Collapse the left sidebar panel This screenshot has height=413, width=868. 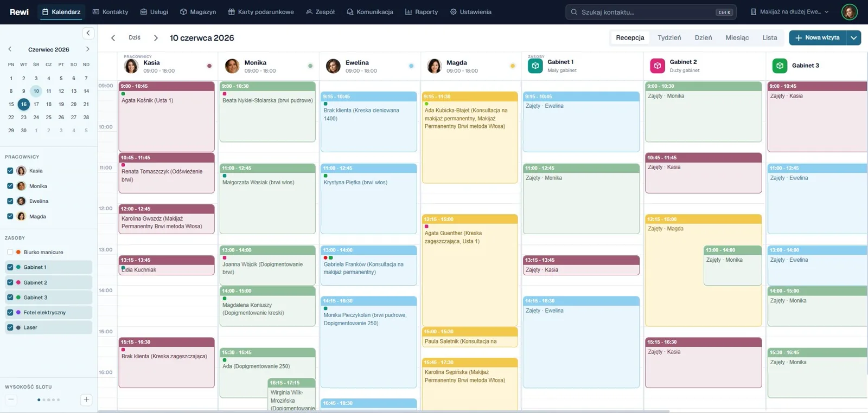point(88,33)
